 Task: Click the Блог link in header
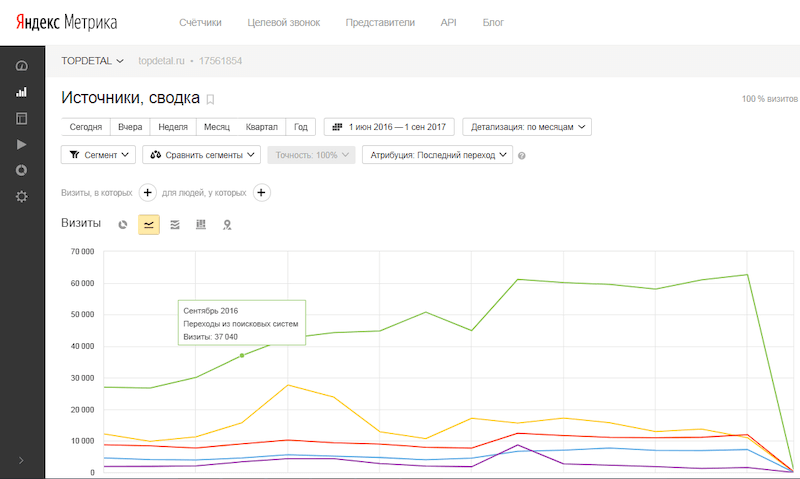[x=493, y=22]
